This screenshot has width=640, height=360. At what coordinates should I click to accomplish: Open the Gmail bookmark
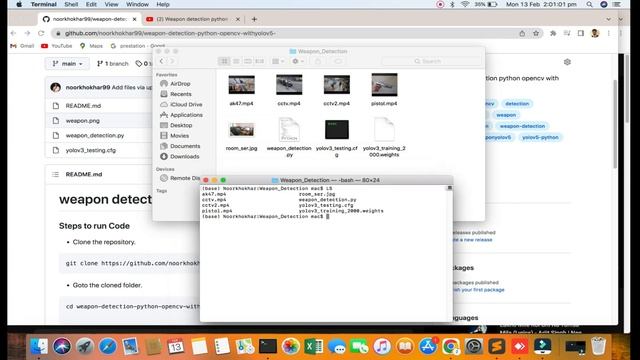(22, 46)
